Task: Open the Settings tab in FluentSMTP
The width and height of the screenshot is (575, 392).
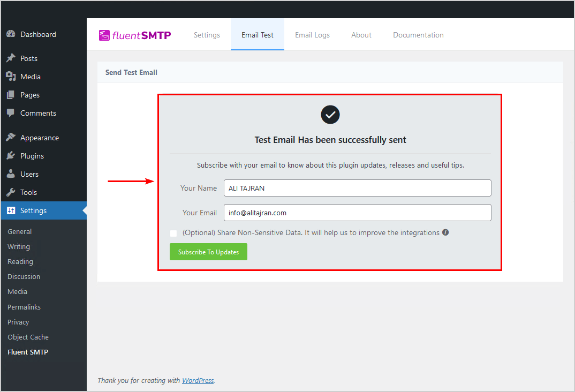Action: (x=207, y=35)
